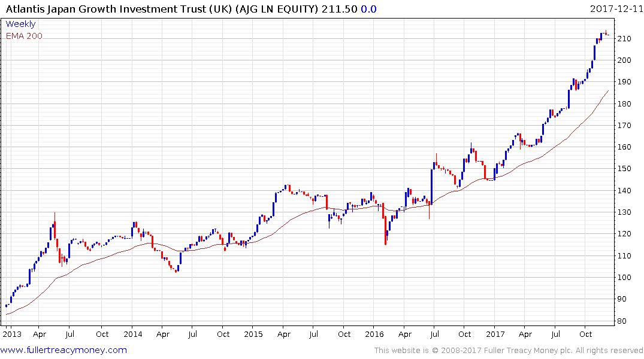Click the 2014 year label on time axis
This screenshot has width=644, height=359.
pos(132,334)
